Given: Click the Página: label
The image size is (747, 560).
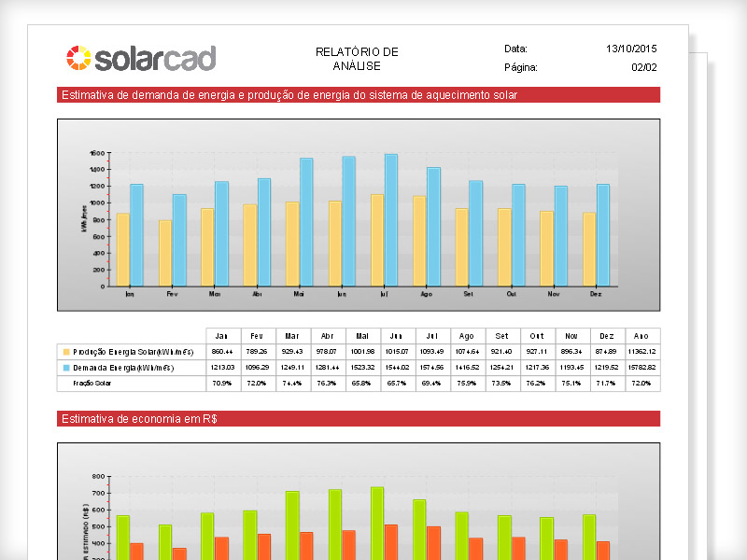Looking at the screenshot, I should pos(521,67).
